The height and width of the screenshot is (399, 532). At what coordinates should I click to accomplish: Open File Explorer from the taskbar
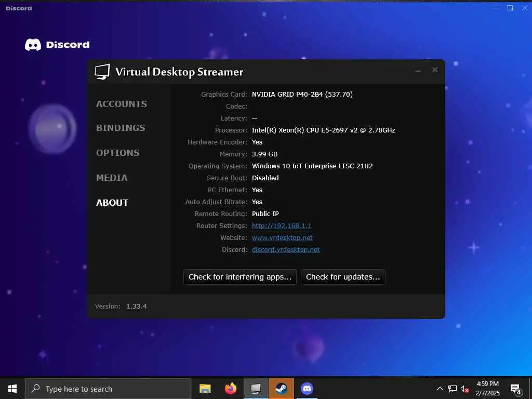[205, 389]
